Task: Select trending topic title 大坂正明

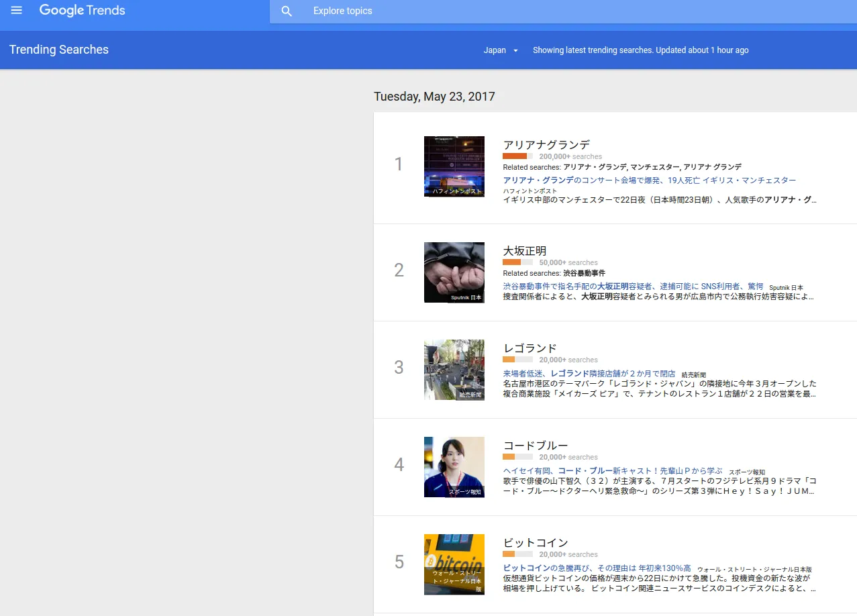Action: click(525, 251)
